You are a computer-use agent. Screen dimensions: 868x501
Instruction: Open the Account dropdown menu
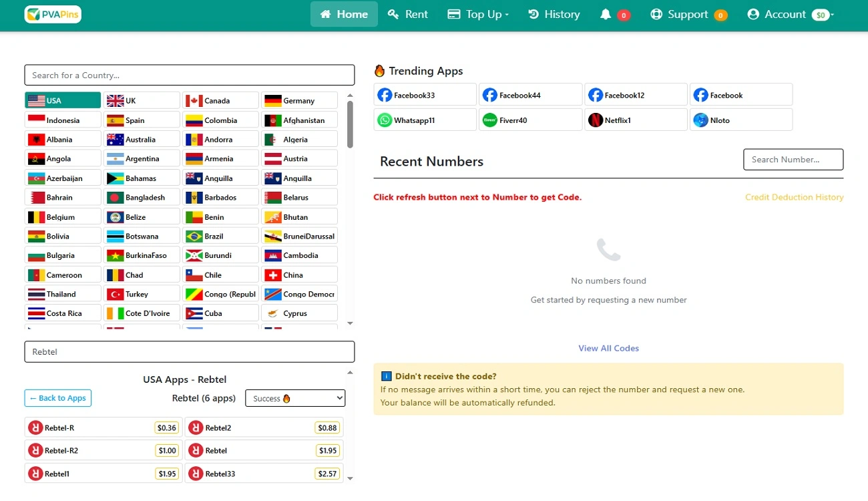791,14
